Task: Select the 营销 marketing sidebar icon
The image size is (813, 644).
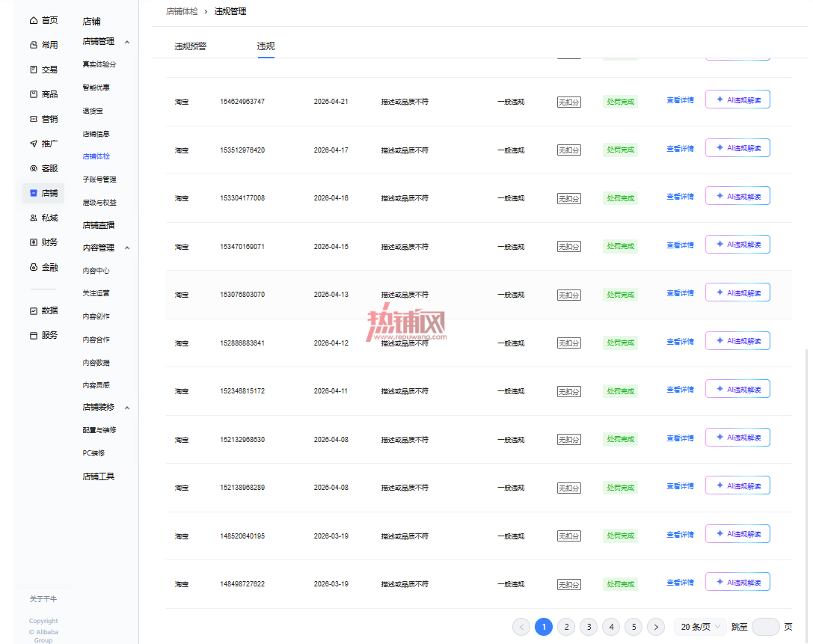Action: [34, 119]
